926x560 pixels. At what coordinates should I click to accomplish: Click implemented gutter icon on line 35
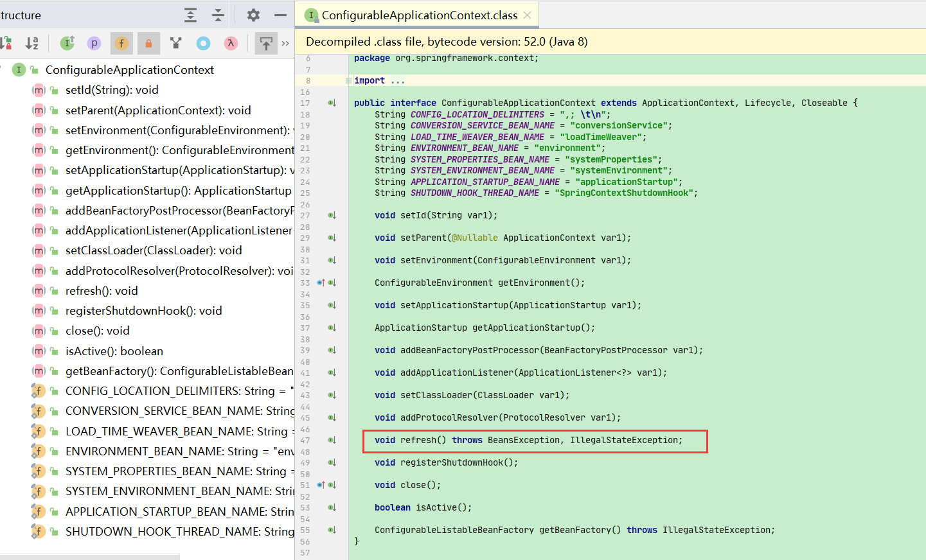(332, 305)
